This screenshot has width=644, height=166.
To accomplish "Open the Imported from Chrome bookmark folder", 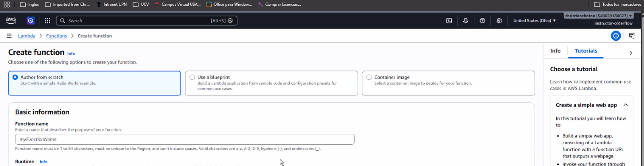I will coord(67,4).
